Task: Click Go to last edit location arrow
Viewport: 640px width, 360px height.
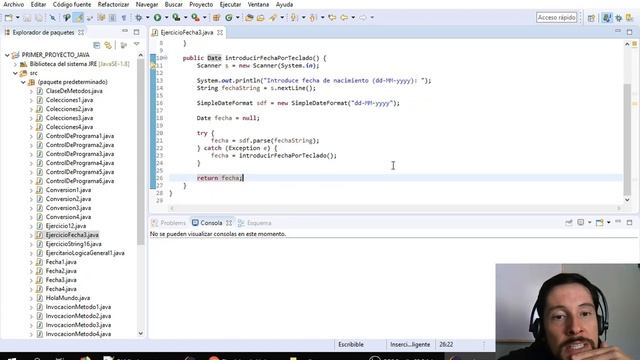Action: (x=332, y=18)
